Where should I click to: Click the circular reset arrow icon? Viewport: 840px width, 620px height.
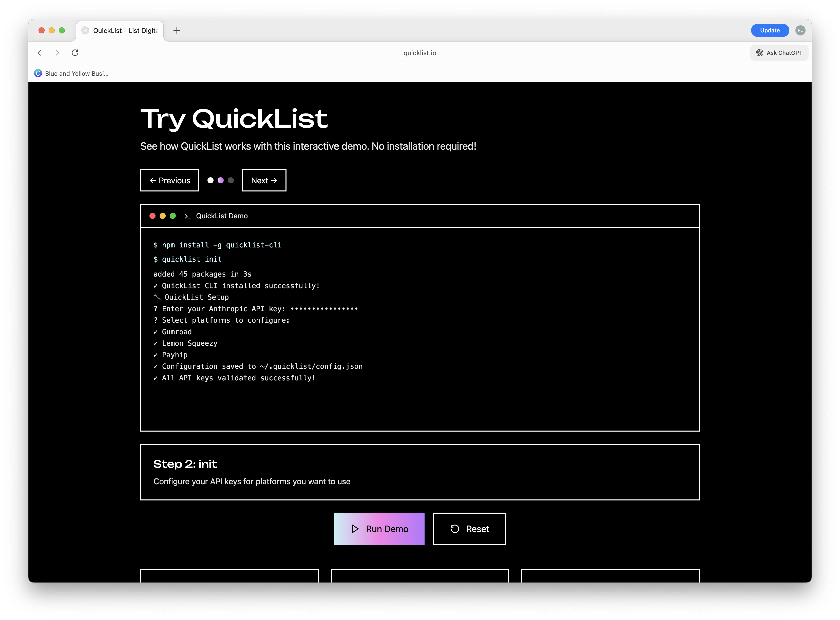click(x=454, y=529)
